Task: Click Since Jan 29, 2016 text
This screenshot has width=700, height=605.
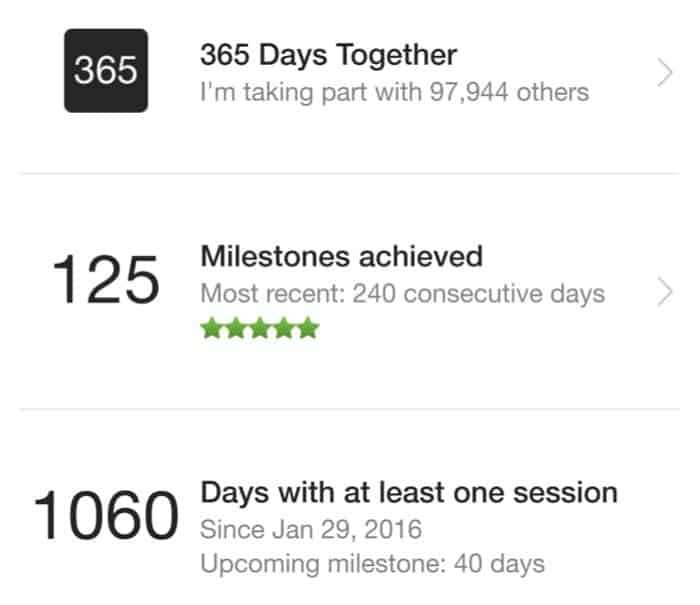Action: 311,530
